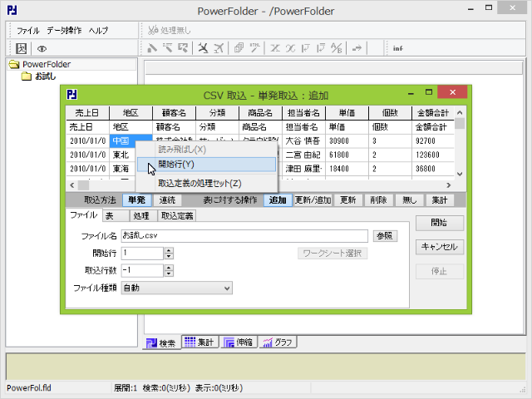The height and width of the screenshot is (399, 532).
Task: Maximize the CSV 取込 dialog
Action: pyautogui.click(x=429, y=92)
